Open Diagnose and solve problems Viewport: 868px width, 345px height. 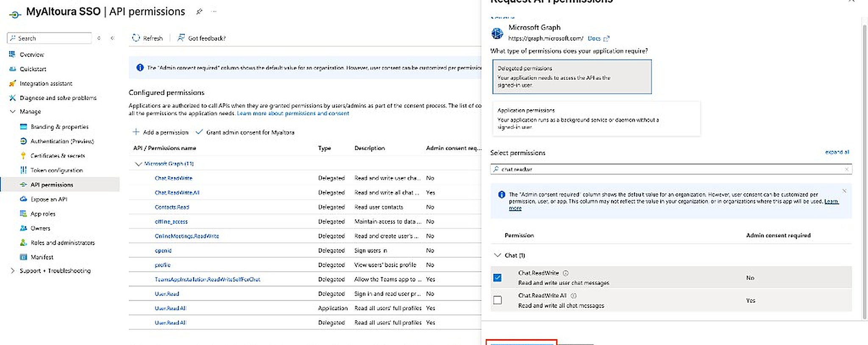pos(58,98)
